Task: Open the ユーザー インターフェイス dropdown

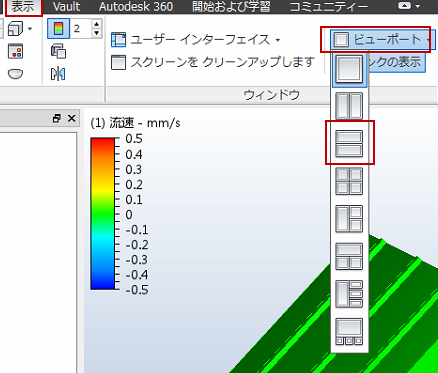Action: [x=195, y=40]
